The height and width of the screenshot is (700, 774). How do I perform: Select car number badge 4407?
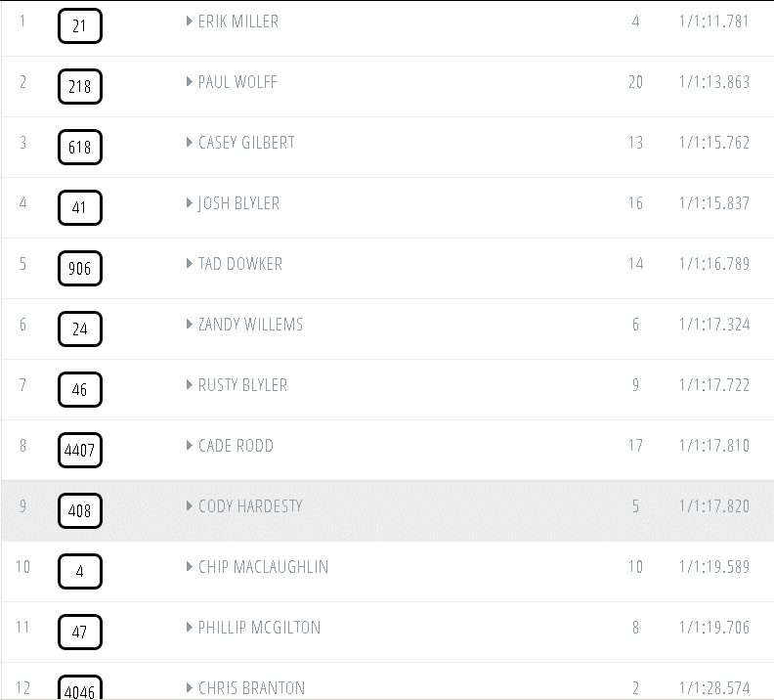coord(80,451)
